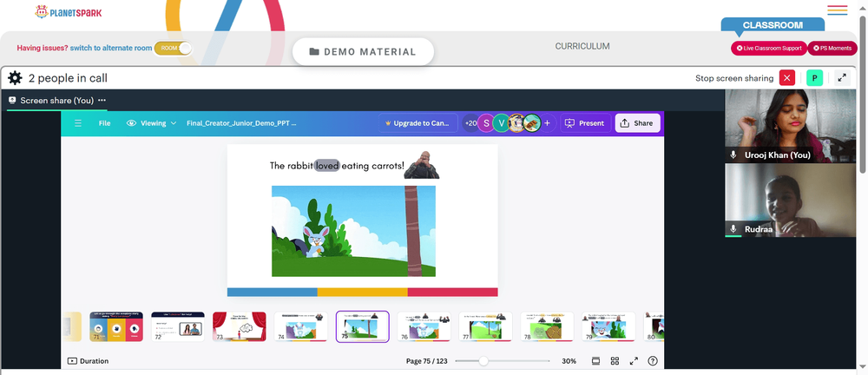Open the Canva File menu
The width and height of the screenshot is (868, 375).
click(105, 123)
